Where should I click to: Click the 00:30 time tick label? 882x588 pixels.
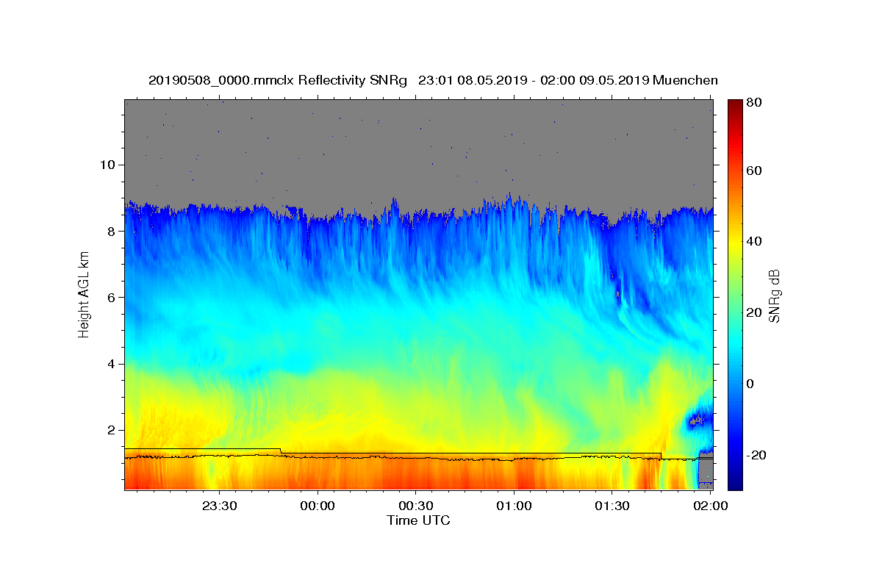click(416, 506)
